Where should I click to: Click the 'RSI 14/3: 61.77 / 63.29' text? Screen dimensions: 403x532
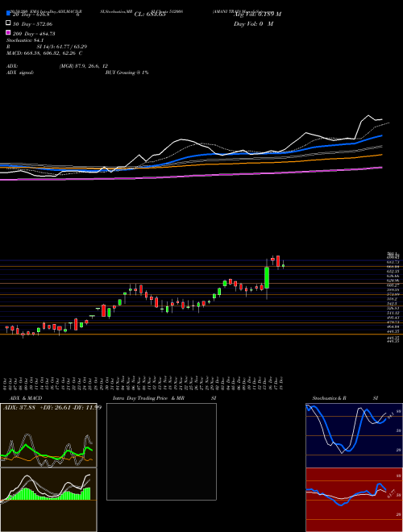(x=47, y=47)
